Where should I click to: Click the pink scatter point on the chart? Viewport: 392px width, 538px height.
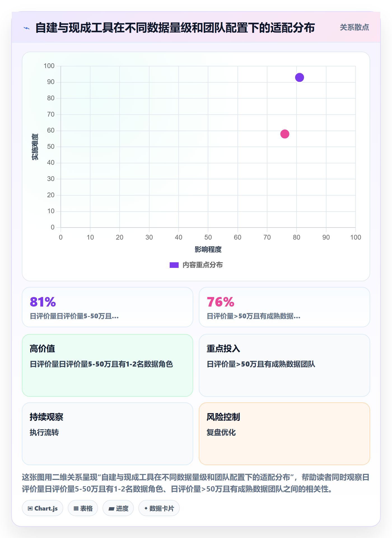[x=285, y=134]
